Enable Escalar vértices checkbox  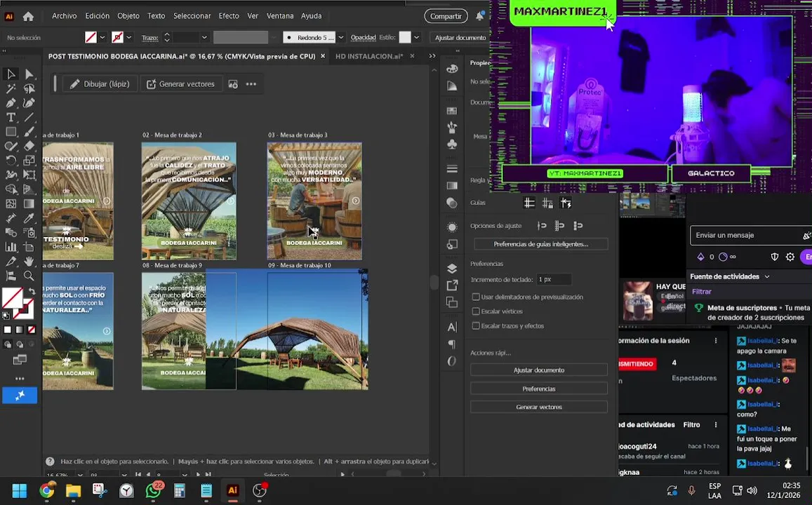[475, 311]
